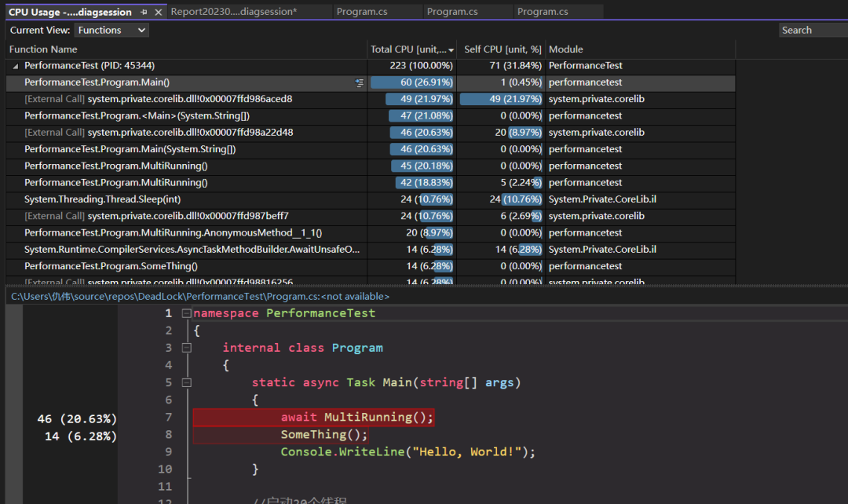This screenshot has width=848, height=504.
Task: Sort by the Self CPU [unit, %] column header
Action: [503, 49]
